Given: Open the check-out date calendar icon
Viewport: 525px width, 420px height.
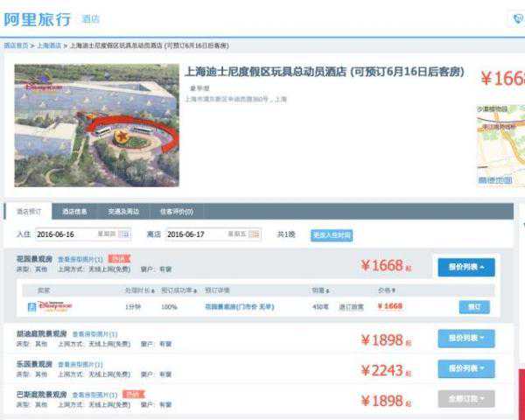Looking at the screenshot, I should pyautogui.click(x=254, y=234).
